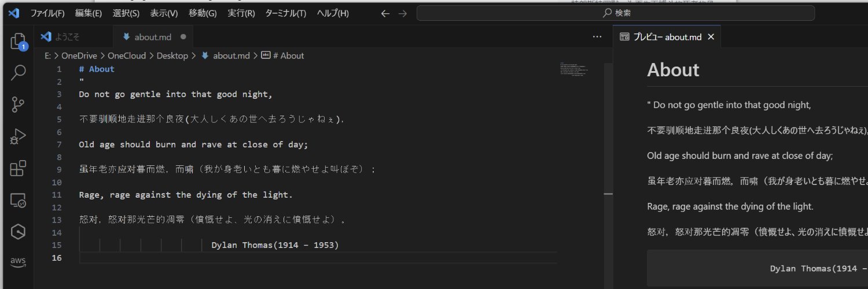The image size is (868, 289).
Task: Click the VS Code logo in title bar
Action: pyautogui.click(x=14, y=13)
